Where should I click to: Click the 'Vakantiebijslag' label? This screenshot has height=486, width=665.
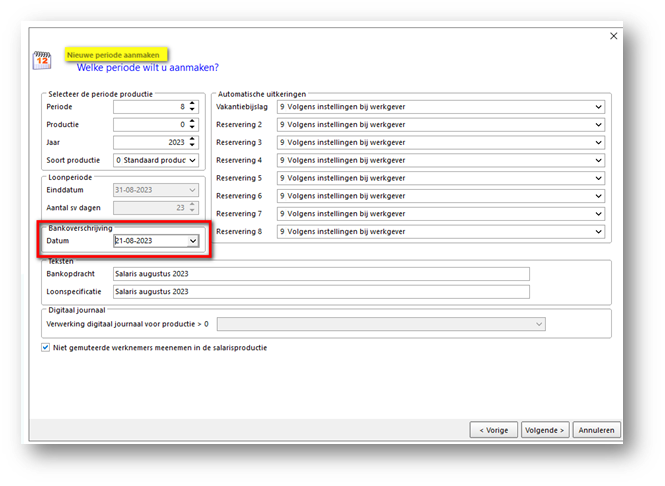[x=242, y=107]
